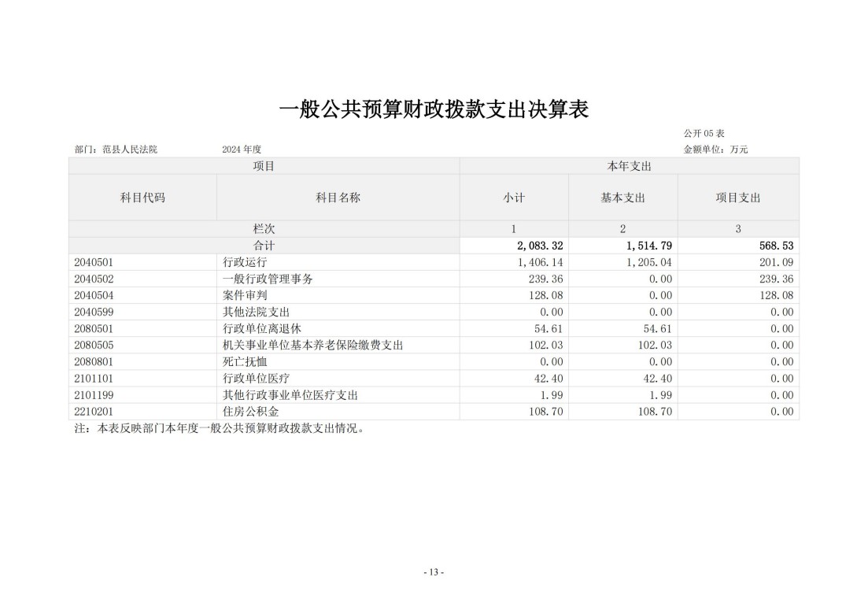Click 其他法院支出 item name
The width and height of the screenshot is (868, 614).
257,313
